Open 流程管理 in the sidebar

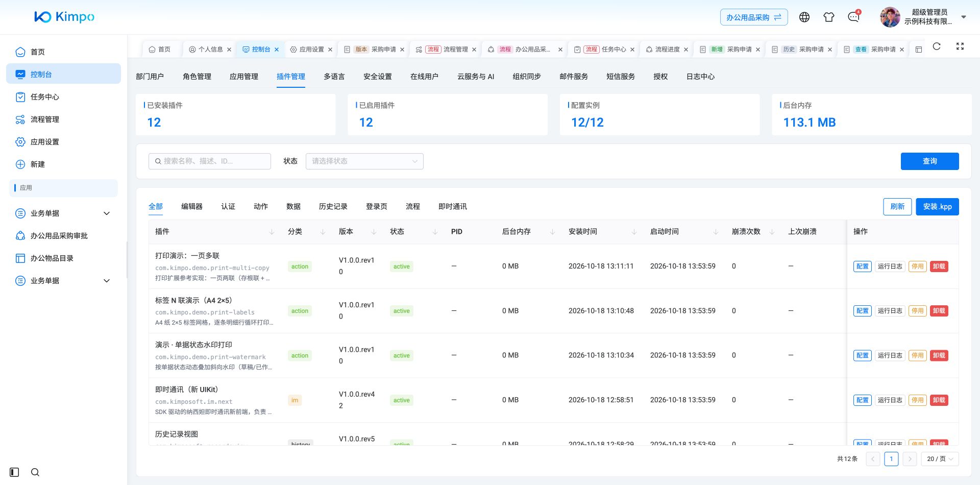tap(63, 119)
